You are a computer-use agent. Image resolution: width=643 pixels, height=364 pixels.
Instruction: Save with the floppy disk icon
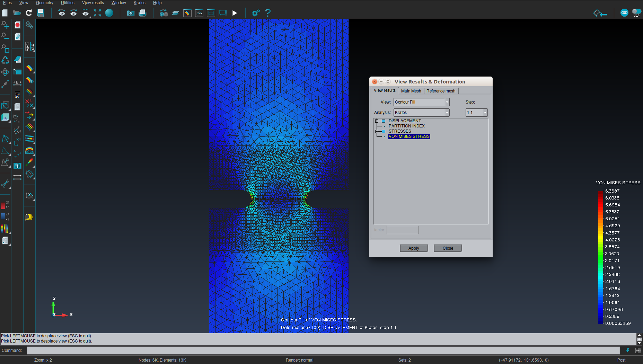click(41, 13)
